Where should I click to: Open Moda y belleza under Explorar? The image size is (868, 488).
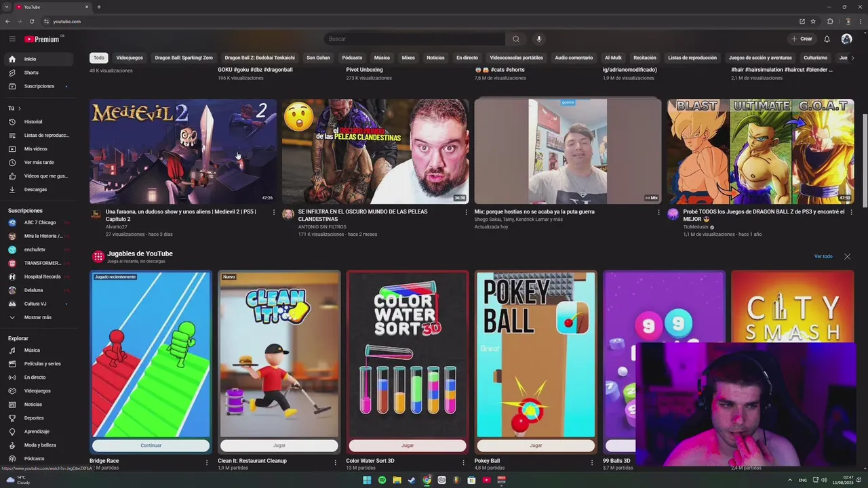click(39, 445)
